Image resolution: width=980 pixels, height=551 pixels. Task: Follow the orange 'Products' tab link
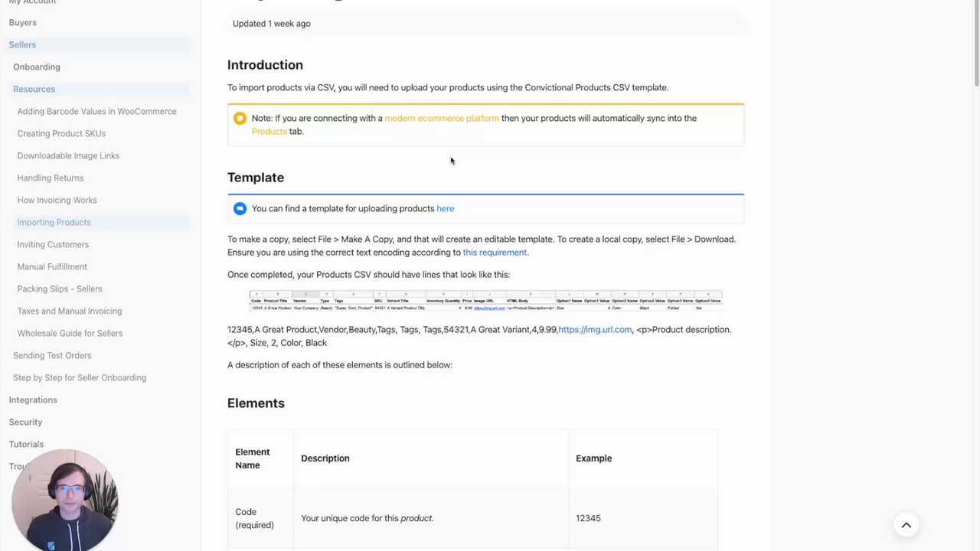pyautogui.click(x=269, y=132)
